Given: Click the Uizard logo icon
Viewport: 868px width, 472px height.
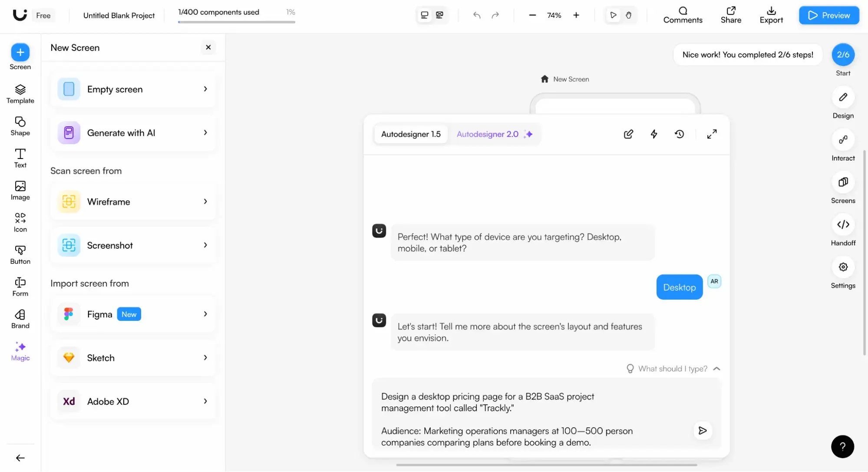Looking at the screenshot, I should tap(20, 15).
